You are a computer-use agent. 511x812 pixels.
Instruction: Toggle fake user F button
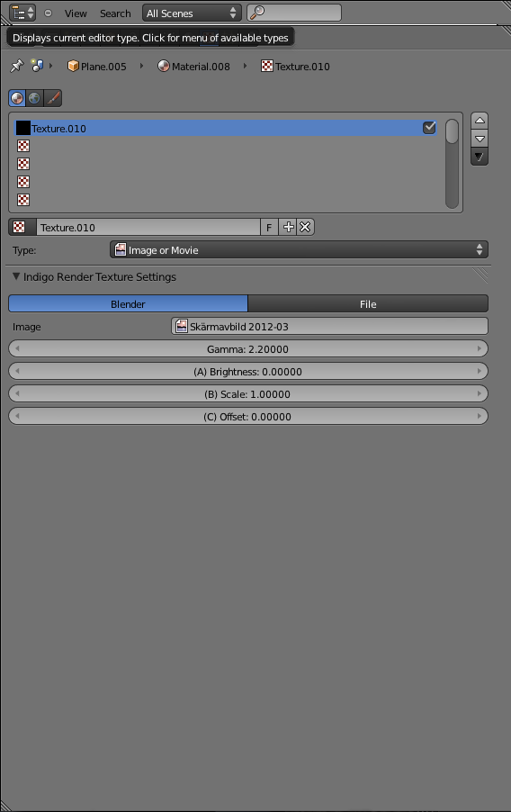[269, 227]
